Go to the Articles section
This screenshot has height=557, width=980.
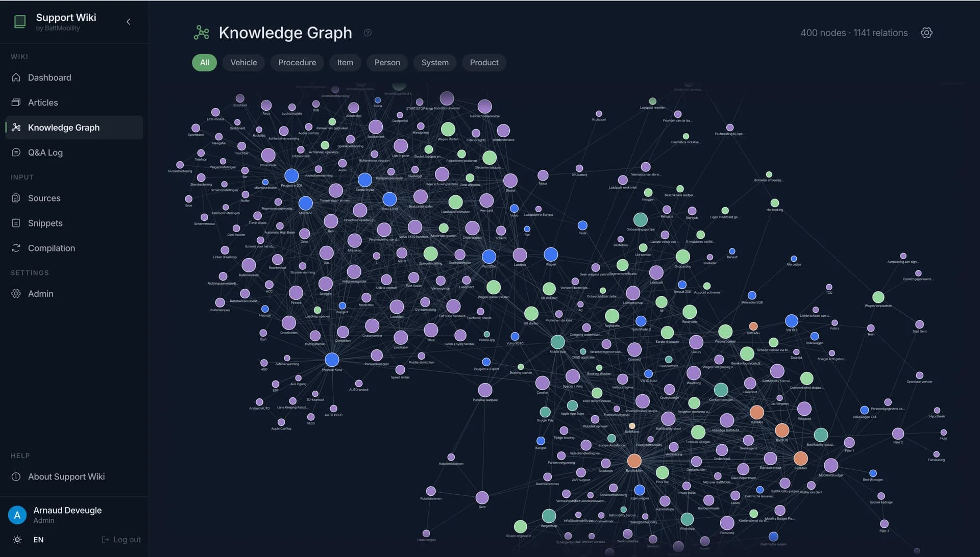point(75,103)
